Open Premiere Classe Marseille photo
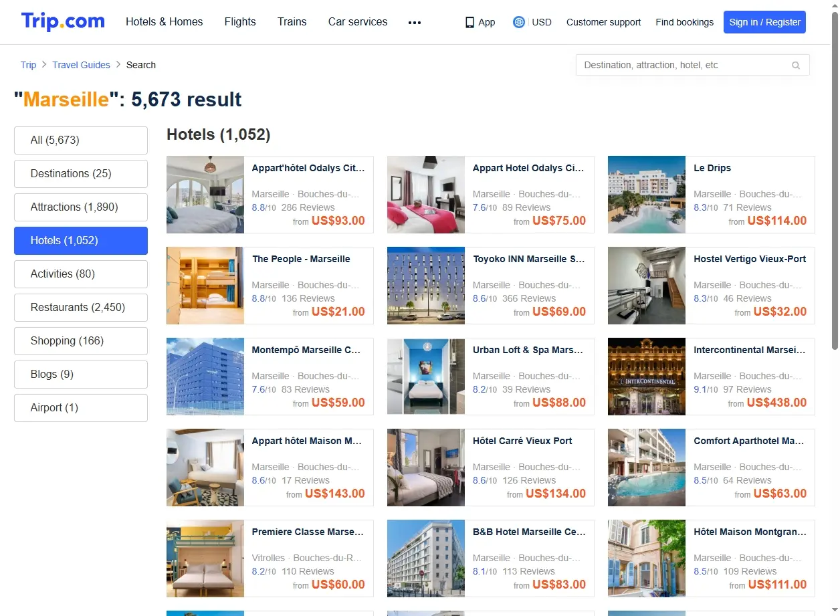Image resolution: width=840 pixels, height=616 pixels. point(205,558)
